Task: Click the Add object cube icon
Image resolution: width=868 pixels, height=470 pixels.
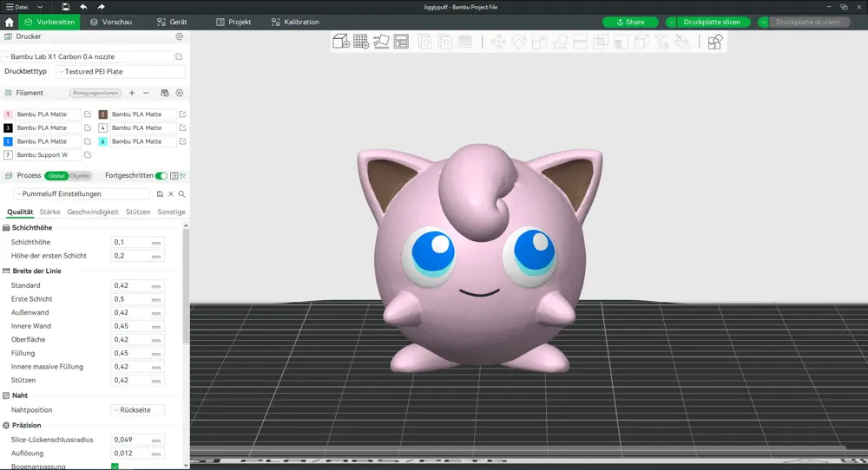Action: [x=341, y=42]
